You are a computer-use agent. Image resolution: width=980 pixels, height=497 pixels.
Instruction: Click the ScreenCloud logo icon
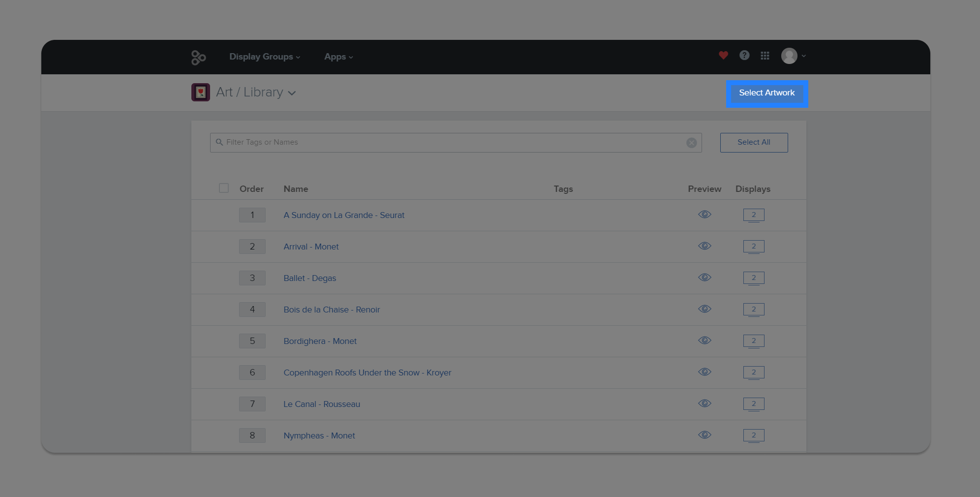click(x=198, y=57)
